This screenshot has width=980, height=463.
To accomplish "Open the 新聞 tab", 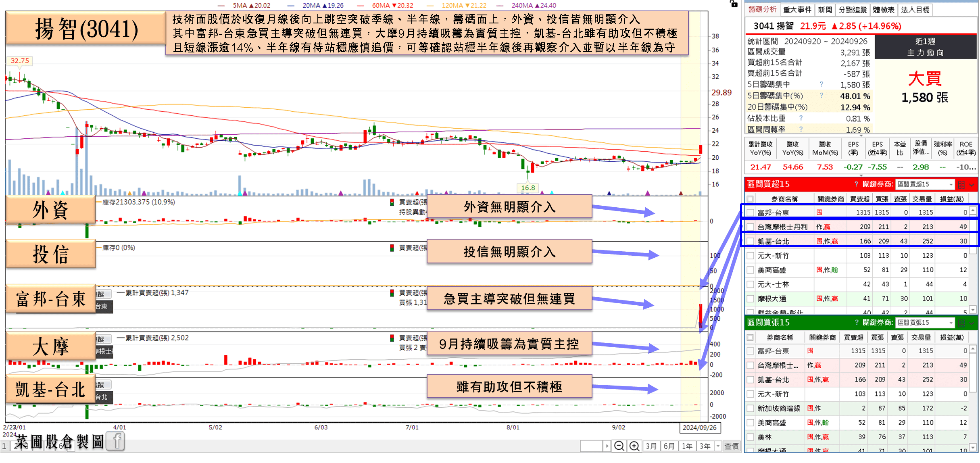I will coord(825,10).
